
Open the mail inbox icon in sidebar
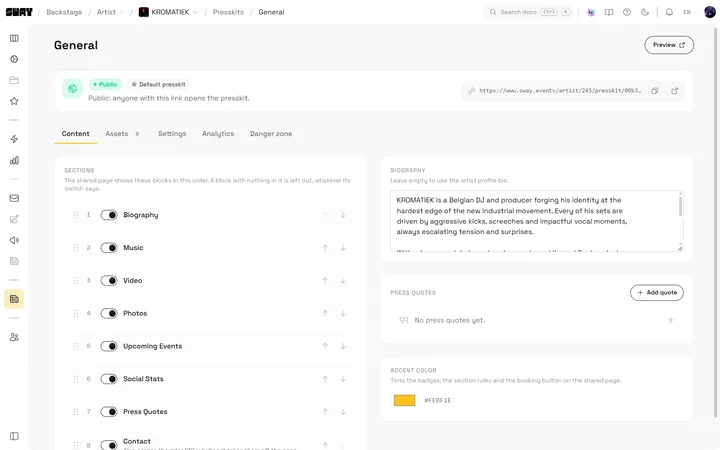(x=14, y=198)
